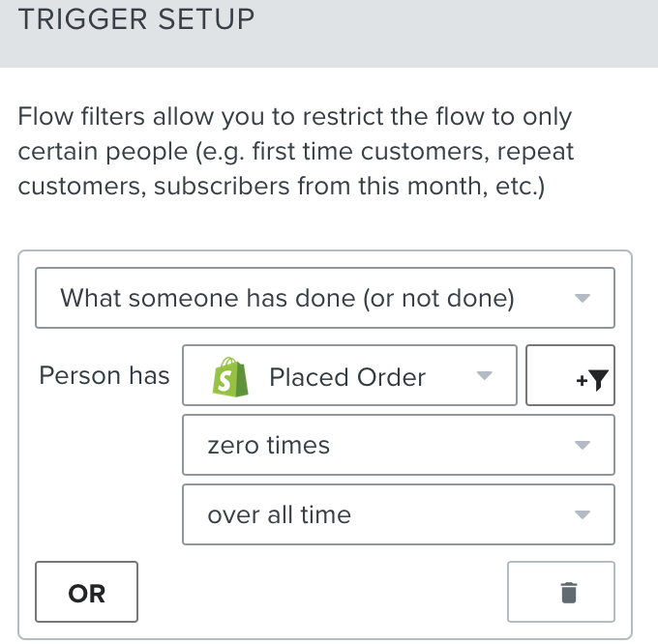Delete the filter with the trash icon

tap(569, 592)
